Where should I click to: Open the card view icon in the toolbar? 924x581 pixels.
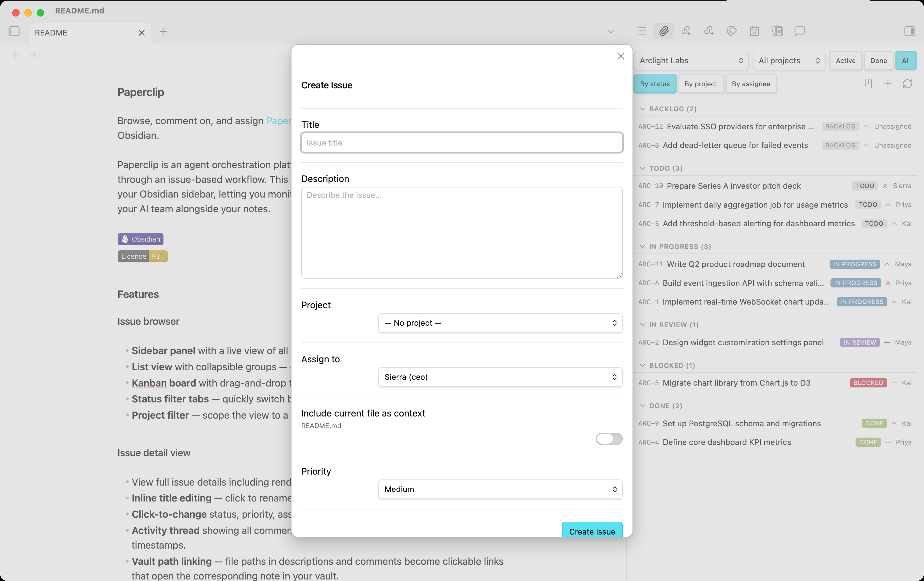(777, 31)
